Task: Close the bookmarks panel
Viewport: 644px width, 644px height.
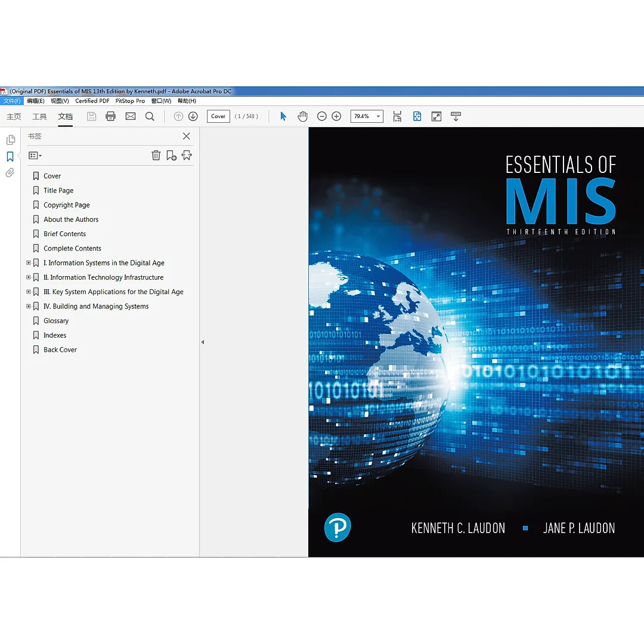Action: [187, 136]
